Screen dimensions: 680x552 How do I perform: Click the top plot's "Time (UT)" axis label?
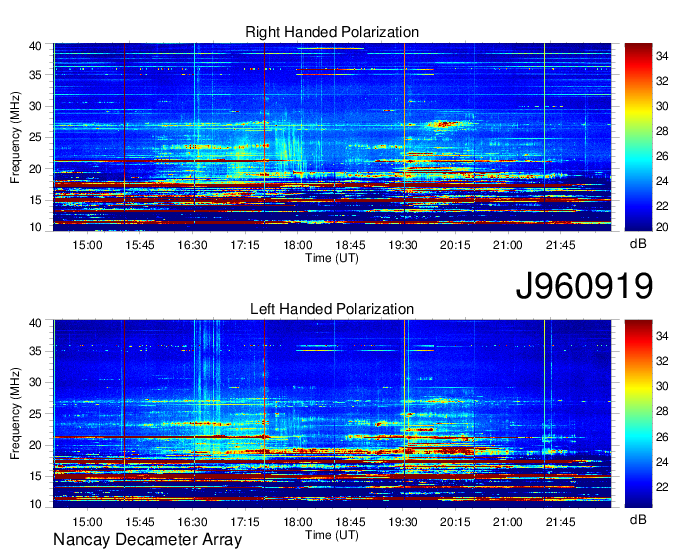[x=332, y=258]
